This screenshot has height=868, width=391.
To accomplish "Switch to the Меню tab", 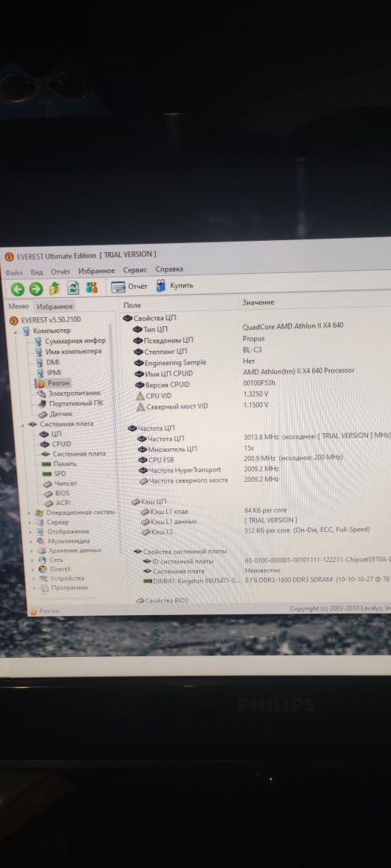I will tap(18, 306).
